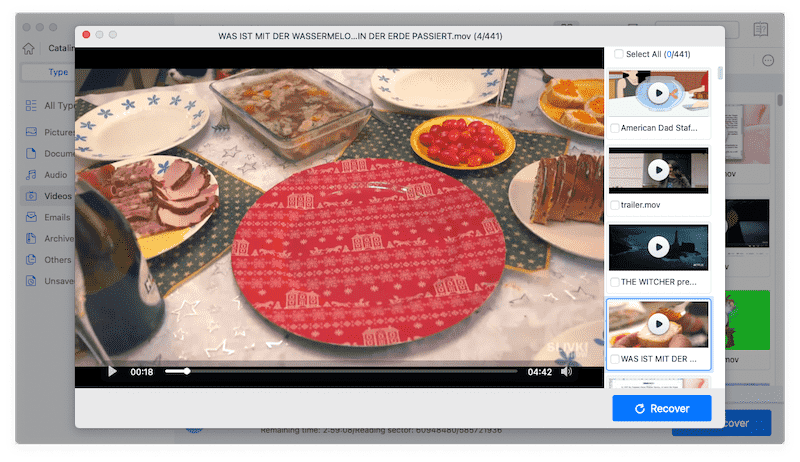Viewport: 800px width, 462px height.
Task: Tick the Select All checkbox
Action: click(x=618, y=54)
